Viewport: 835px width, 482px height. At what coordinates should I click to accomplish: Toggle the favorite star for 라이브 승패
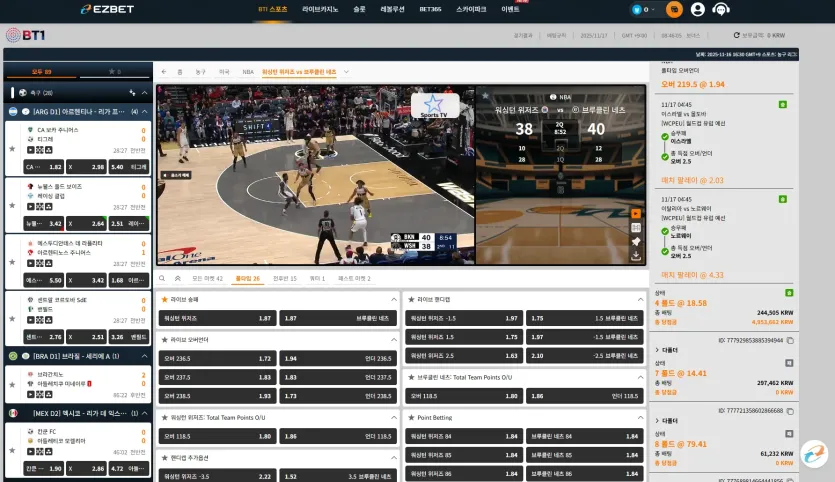coord(165,299)
